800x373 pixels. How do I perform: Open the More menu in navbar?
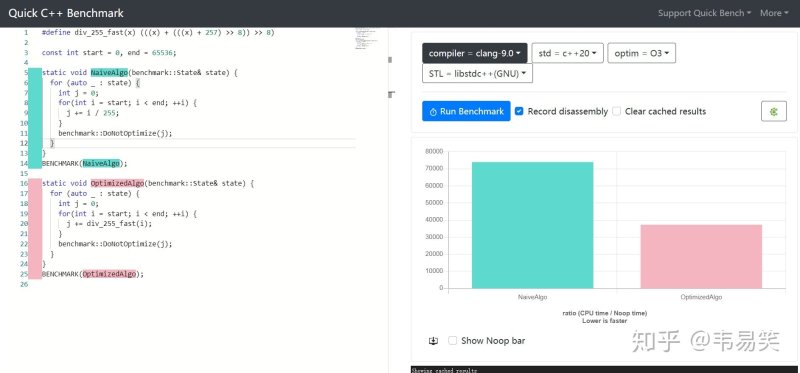pyautogui.click(x=774, y=13)
